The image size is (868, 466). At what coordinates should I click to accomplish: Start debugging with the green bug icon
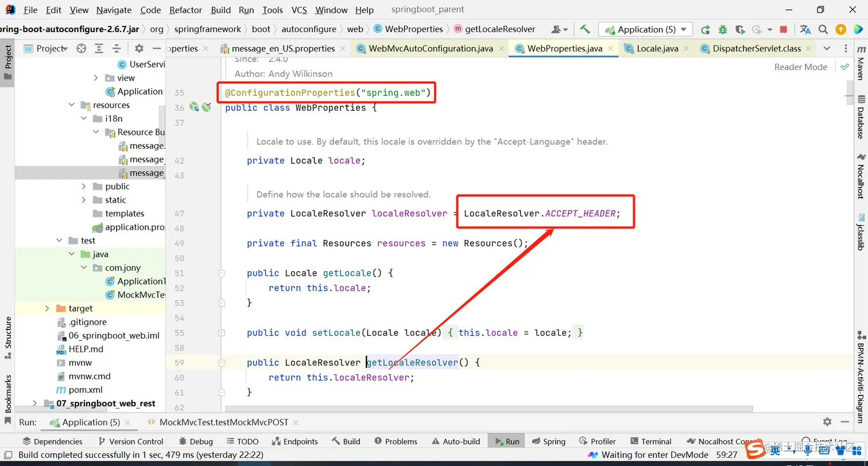click(x=723, y=29)
